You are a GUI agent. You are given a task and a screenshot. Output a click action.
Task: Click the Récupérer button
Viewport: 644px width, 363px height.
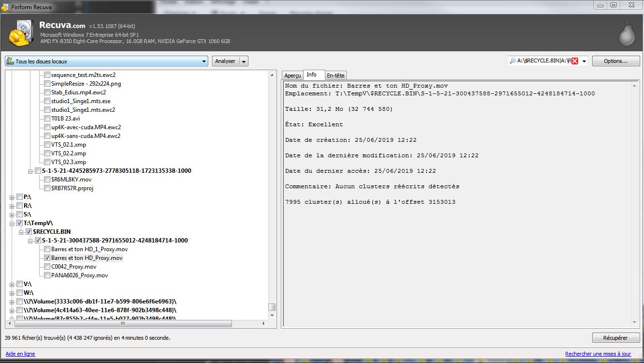tap(616, 338)
